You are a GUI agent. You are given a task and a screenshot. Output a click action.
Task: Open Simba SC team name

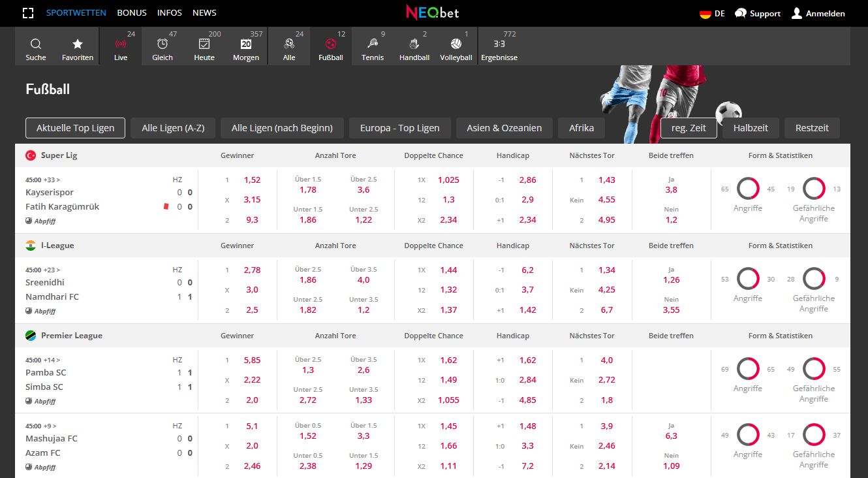click(x=44, y=387)
